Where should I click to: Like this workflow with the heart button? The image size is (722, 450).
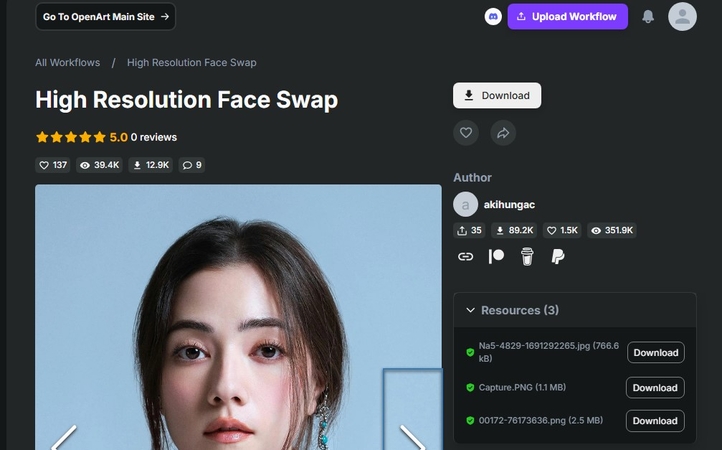tap(466, 133)
